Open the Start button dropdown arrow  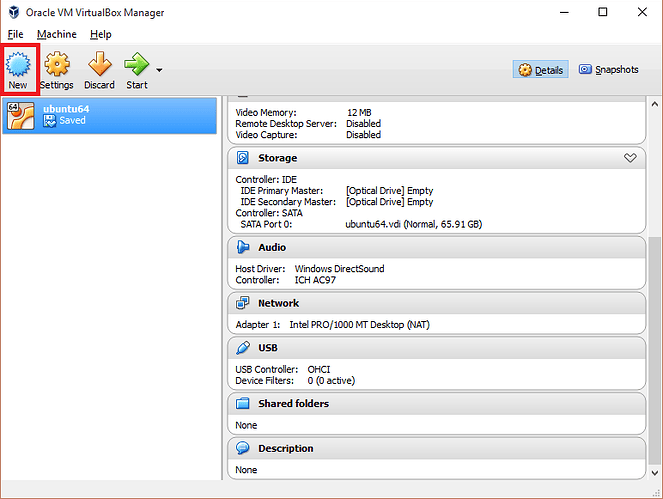(x=159, y=70)
